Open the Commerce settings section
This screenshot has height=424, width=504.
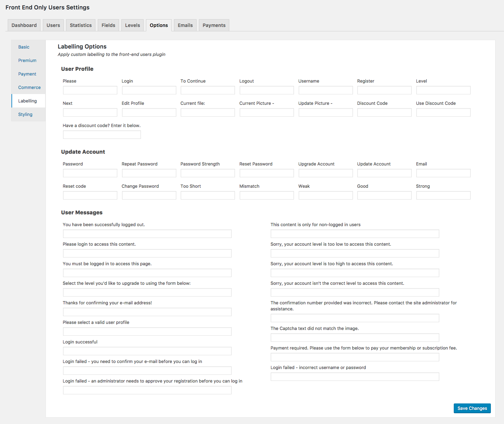click(29, 87)
